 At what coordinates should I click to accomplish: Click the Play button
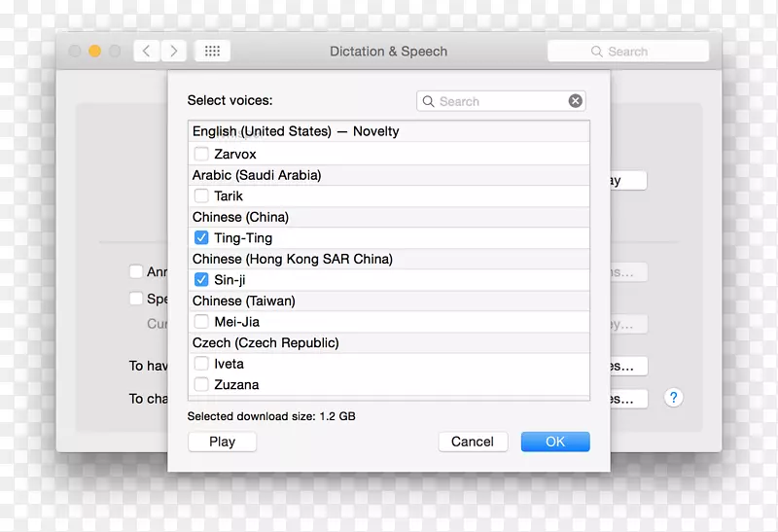[x=223, y=442]
